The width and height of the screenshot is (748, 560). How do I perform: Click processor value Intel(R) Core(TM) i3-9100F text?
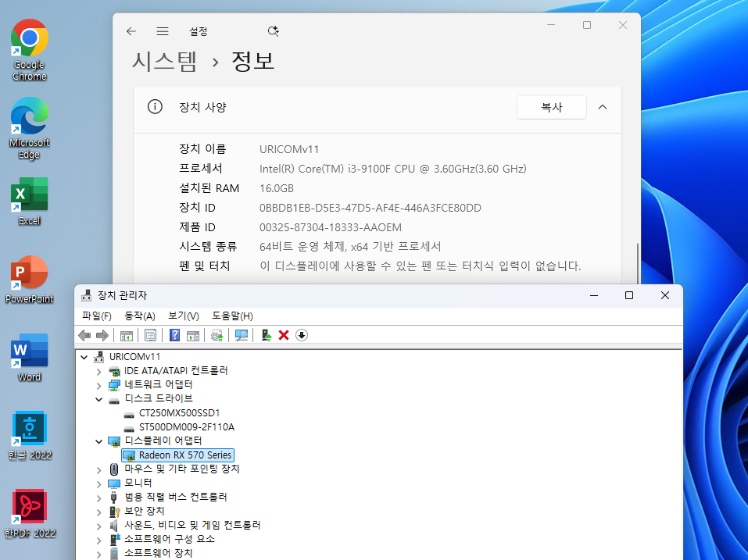pyautogui.click(x=392, y=169)
